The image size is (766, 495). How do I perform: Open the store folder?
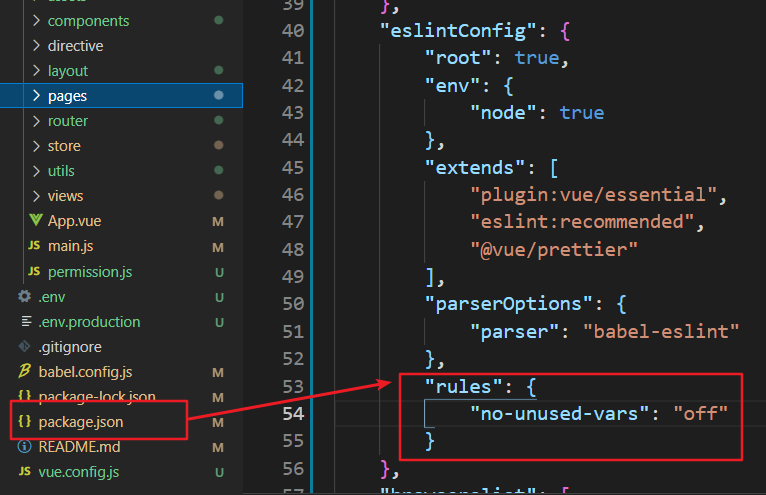[x=64, y=146]
